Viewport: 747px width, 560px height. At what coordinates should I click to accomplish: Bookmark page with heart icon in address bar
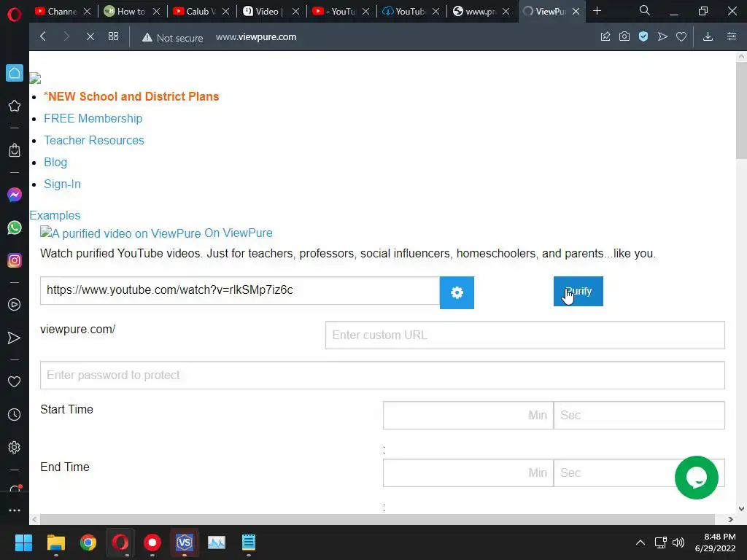coord(681,36)
